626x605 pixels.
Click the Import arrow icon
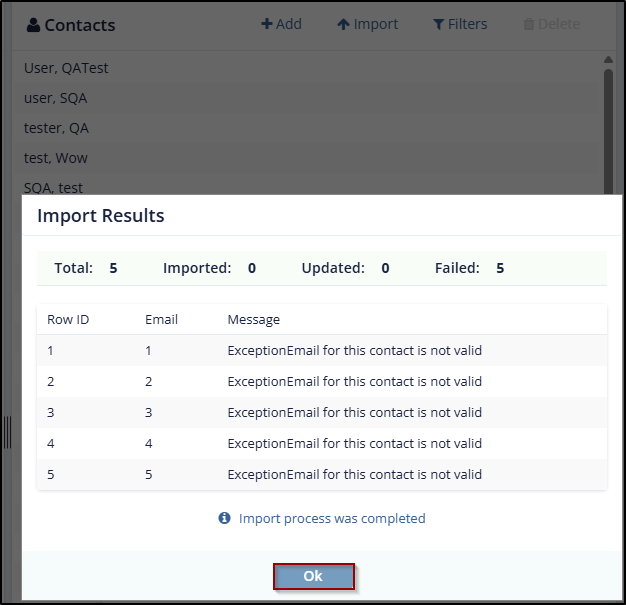pos(343,24)
